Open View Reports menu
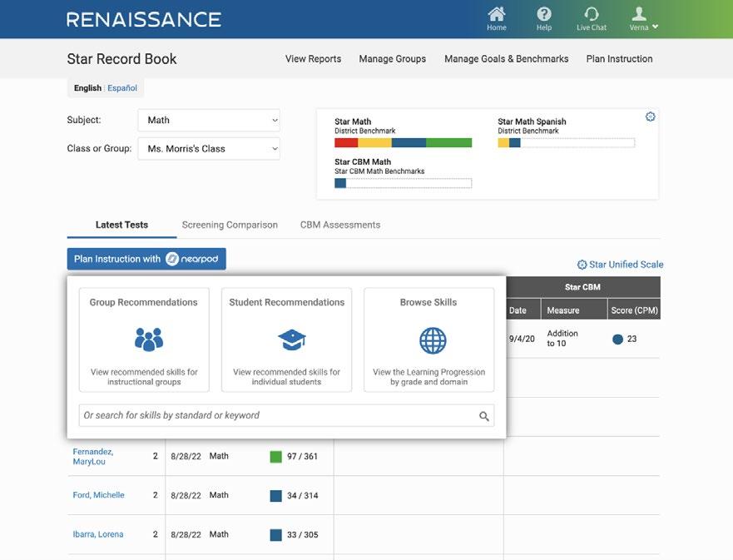The width and height of the screenshot is (733, 560). (x=313, y=59)
